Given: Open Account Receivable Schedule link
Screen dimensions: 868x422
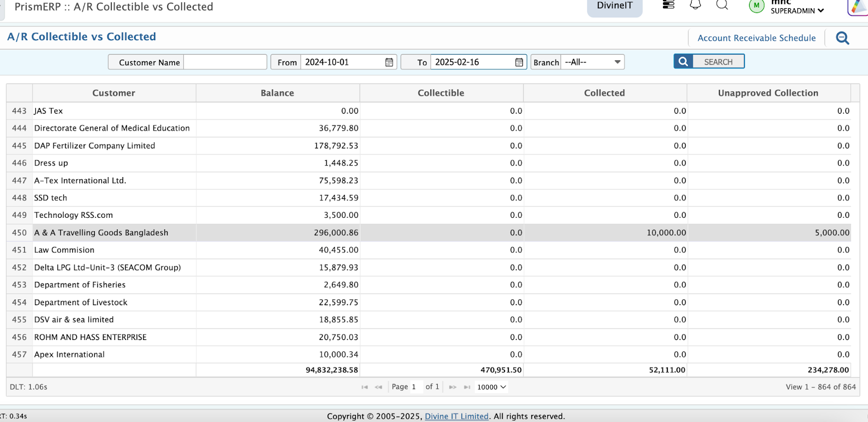Looking at the screenshot, I should point(757,38).
